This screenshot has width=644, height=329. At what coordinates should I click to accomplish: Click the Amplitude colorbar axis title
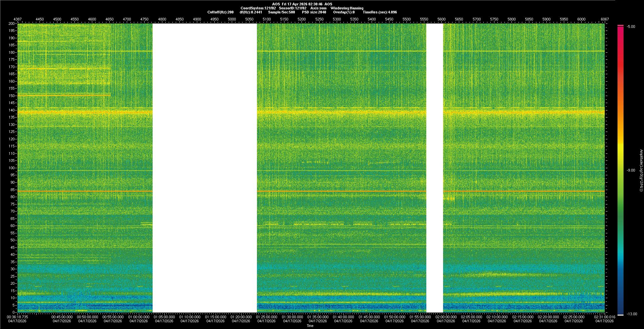[641, 171]
